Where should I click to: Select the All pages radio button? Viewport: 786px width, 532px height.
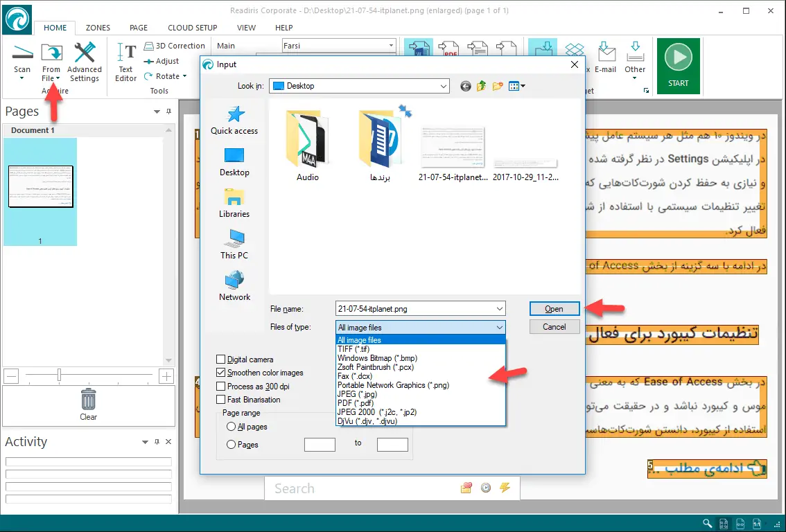[231, 426]
